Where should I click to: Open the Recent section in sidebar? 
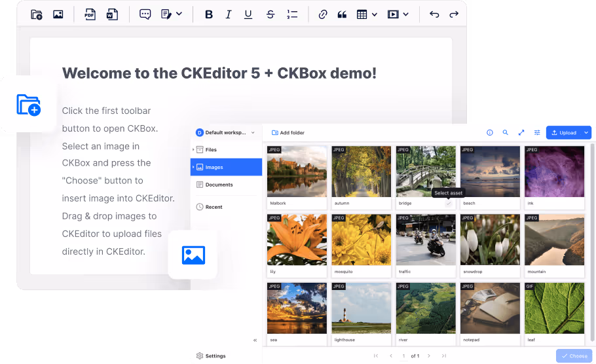[214, 207]
